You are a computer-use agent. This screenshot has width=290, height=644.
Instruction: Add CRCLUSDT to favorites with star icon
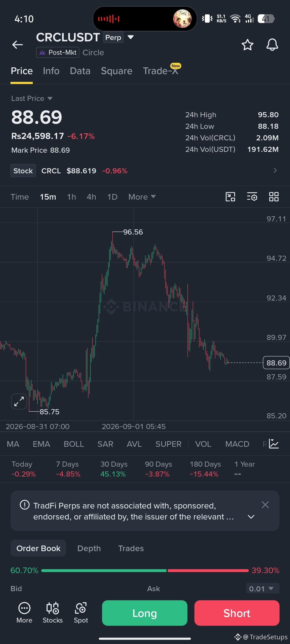tap(247, 45)
